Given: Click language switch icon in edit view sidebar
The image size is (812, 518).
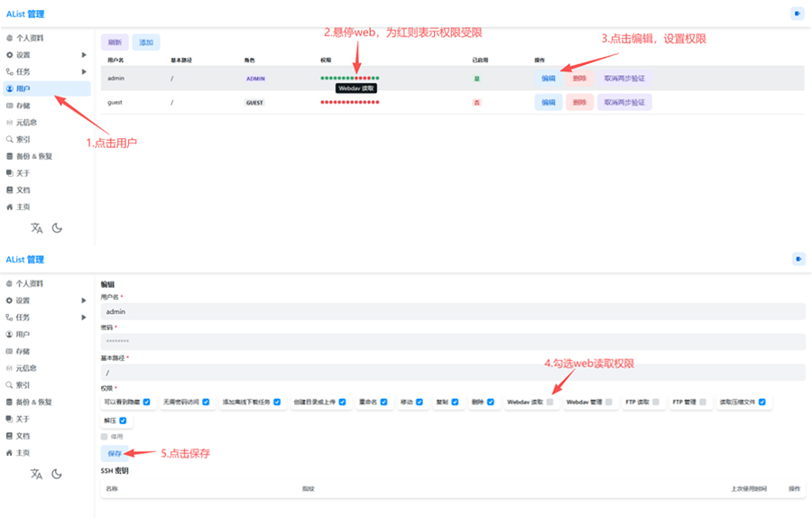Looking at the screenshot, I should (x=36, y=474).
